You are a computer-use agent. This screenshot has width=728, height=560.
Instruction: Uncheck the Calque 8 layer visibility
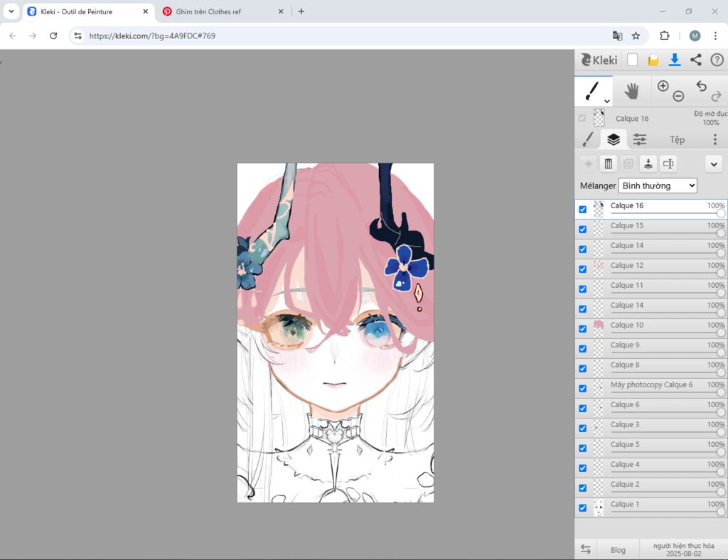(583, 369)
